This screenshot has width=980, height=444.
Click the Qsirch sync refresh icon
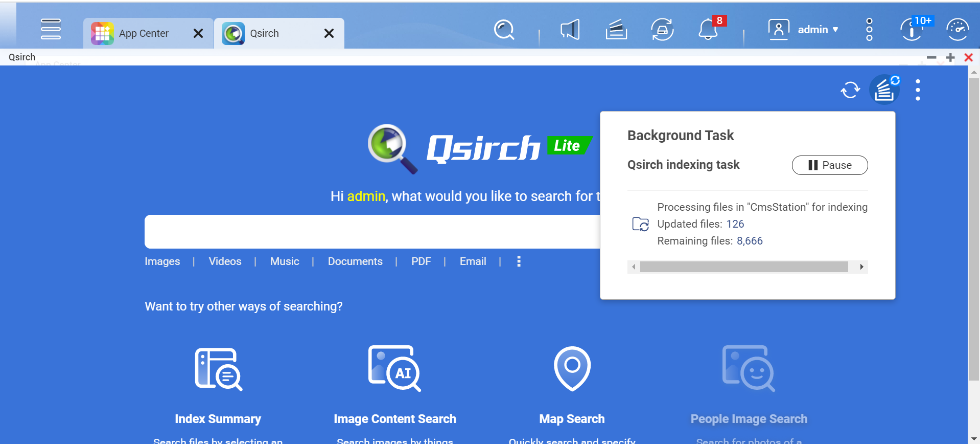pos(850,90)
